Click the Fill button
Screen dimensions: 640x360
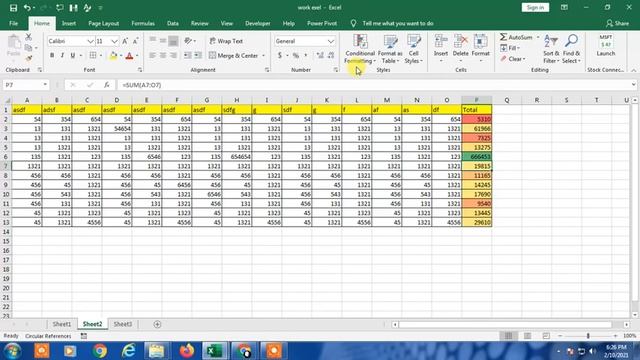[x=510, y=48]
